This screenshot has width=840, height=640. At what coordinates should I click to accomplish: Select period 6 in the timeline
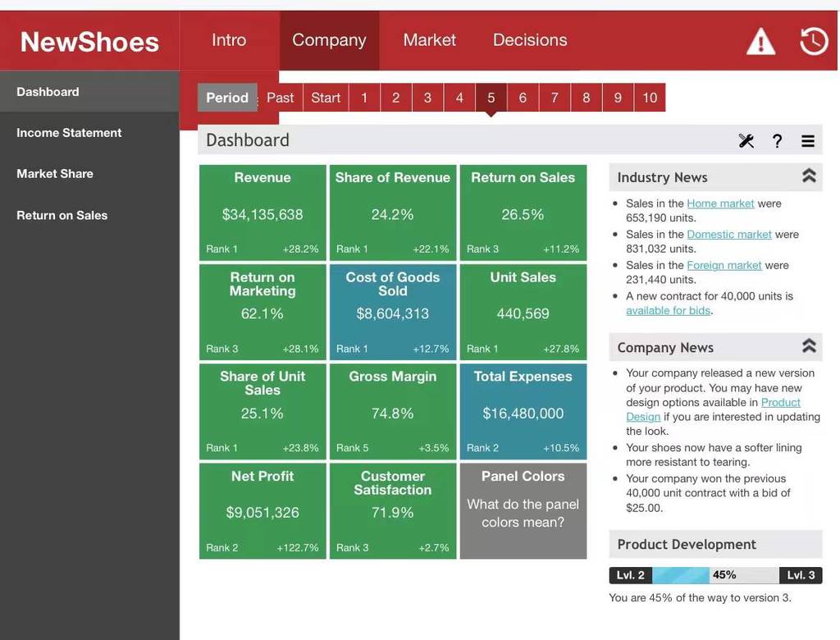tap(523, 98)
